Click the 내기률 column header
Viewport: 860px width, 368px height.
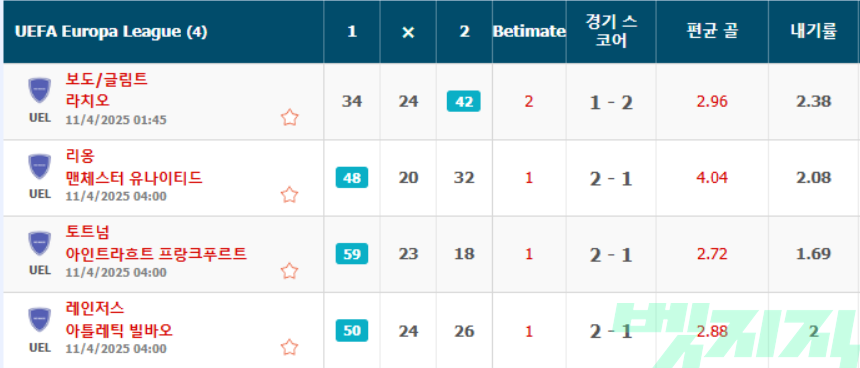tap(814, 32)
